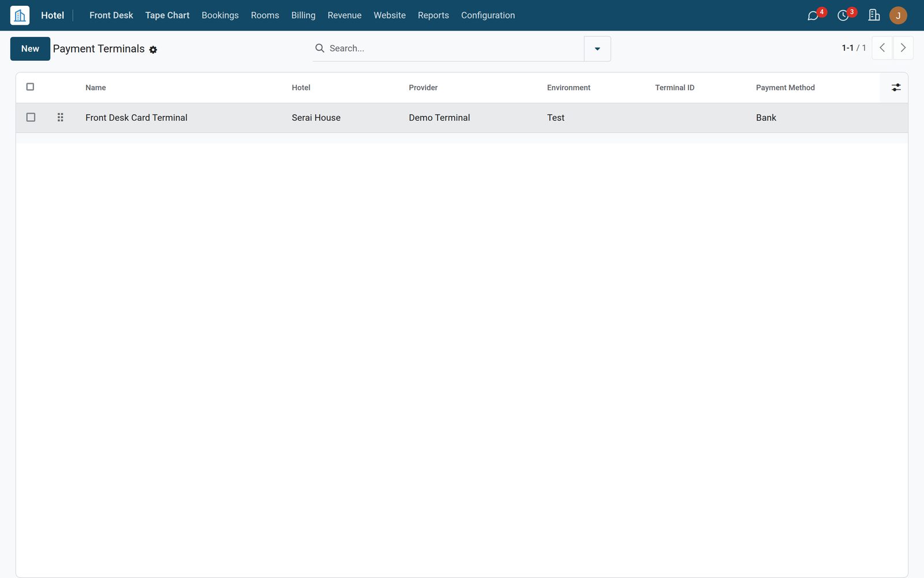Open the Website menu
This screenshot has width=924, height=578.
coord(390,16)
